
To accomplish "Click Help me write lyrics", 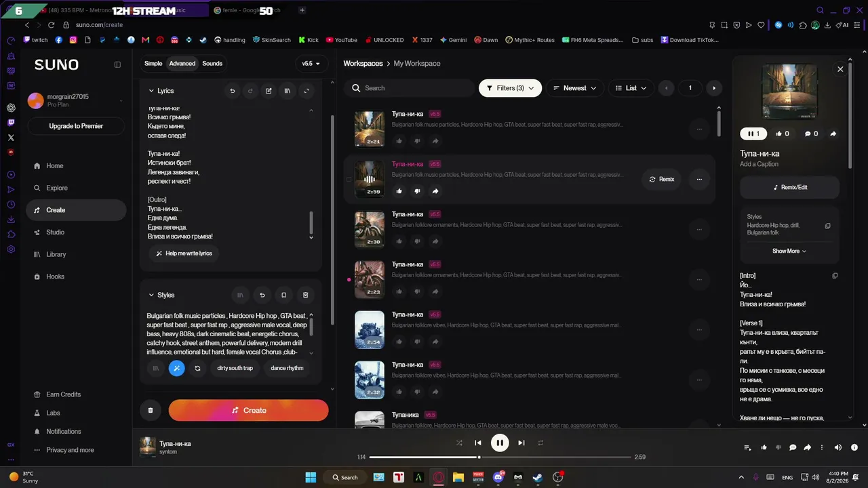I will [x=184, y=253].
